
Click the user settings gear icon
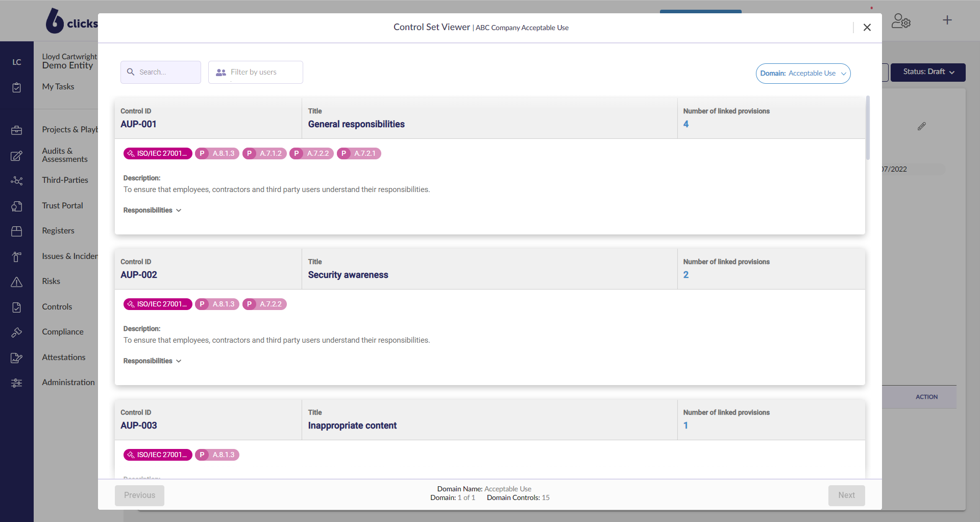(x=901, y=21)
